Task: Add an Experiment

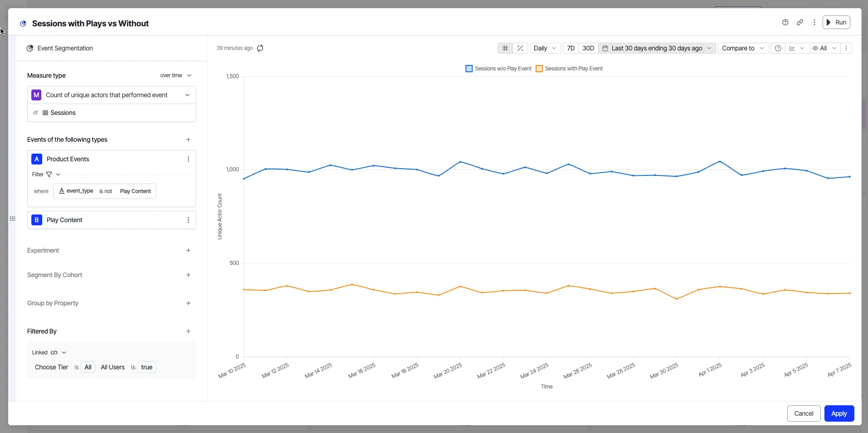Action: tap(188, 250)
